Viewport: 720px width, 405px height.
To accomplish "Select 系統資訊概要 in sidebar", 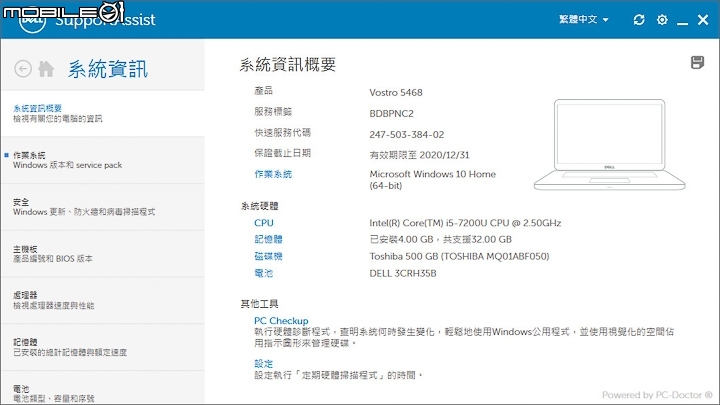I will 103,113.
